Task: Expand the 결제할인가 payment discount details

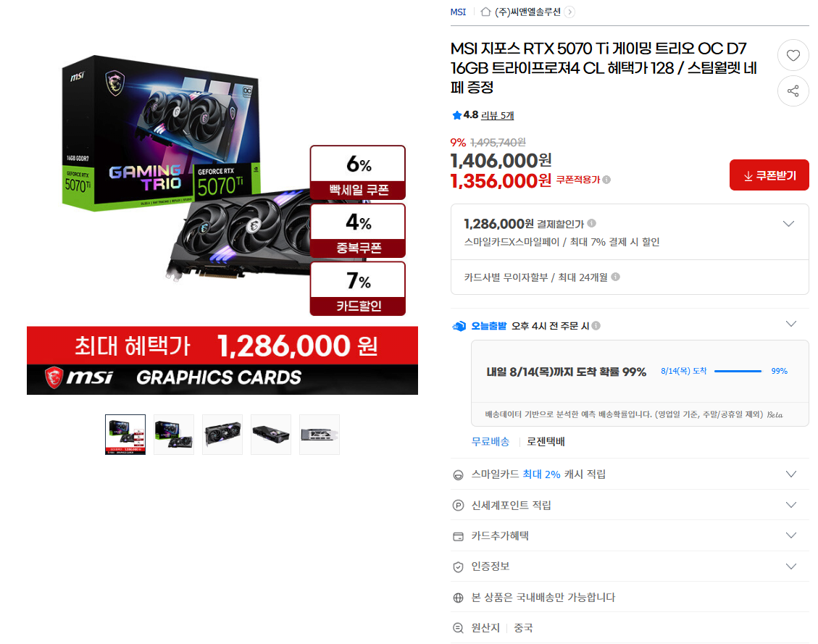Action: tap(788, 224)
